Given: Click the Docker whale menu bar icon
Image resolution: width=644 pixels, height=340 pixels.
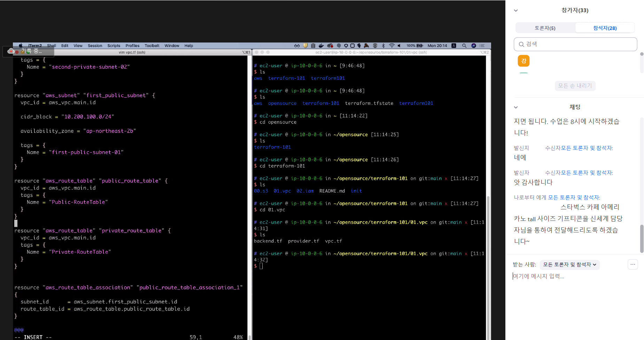Looking at the screenshot, I should click(321, 46).
